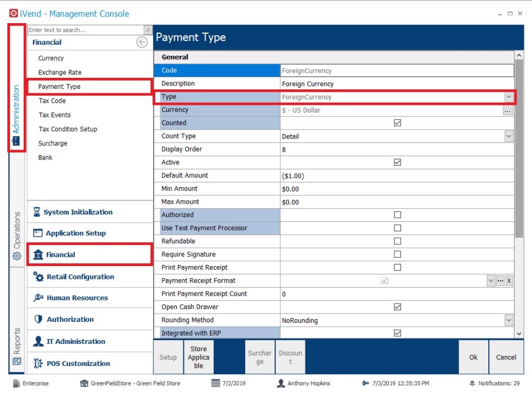Click the Store Applicable button

point(198,357)
